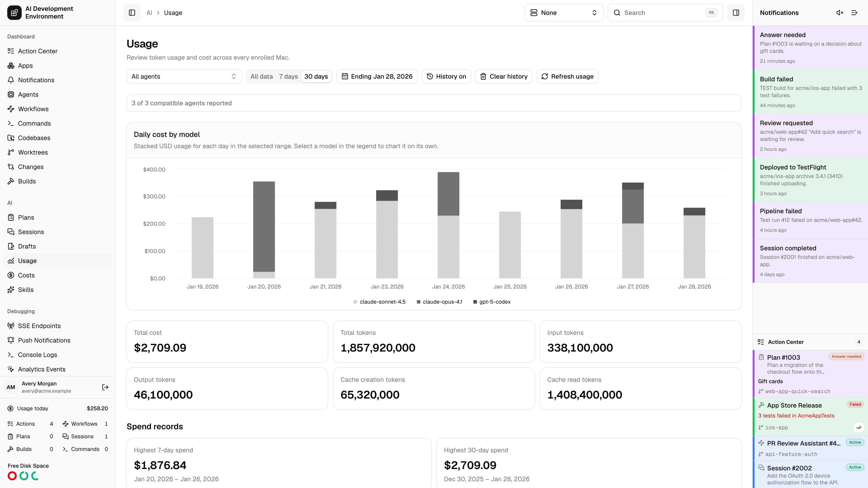Open Workflows in the sidebar

pyautogui.click(x=58, y=109)
